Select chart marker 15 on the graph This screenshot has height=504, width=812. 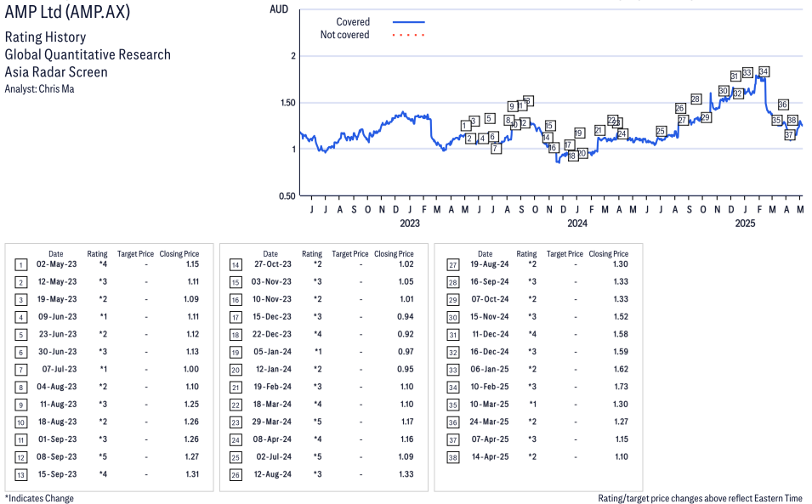pyautogui.click(x=549, y=126)
